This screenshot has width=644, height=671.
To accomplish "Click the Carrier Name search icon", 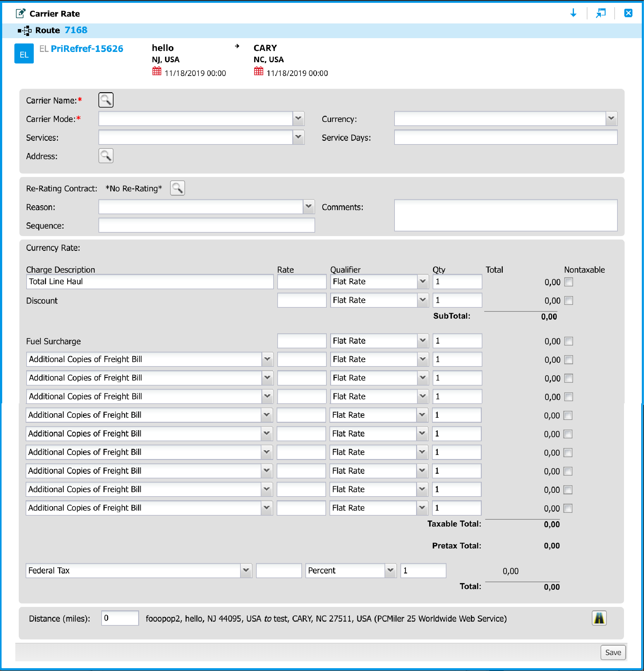I will point(106,100).
